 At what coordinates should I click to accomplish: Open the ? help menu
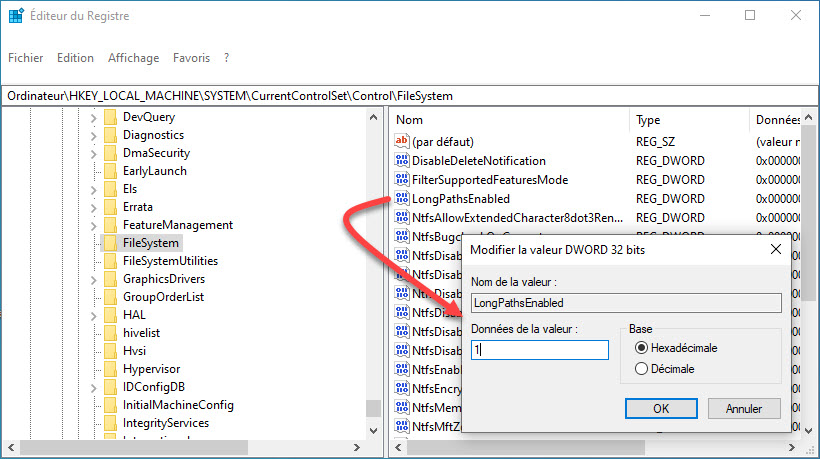pyautogui.click(x=226, y=58)
